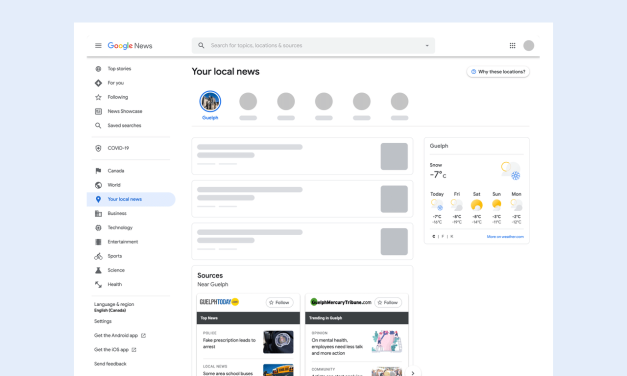Click the Technology chip icon
Screen dimensions: 627x376
point(98,228)
